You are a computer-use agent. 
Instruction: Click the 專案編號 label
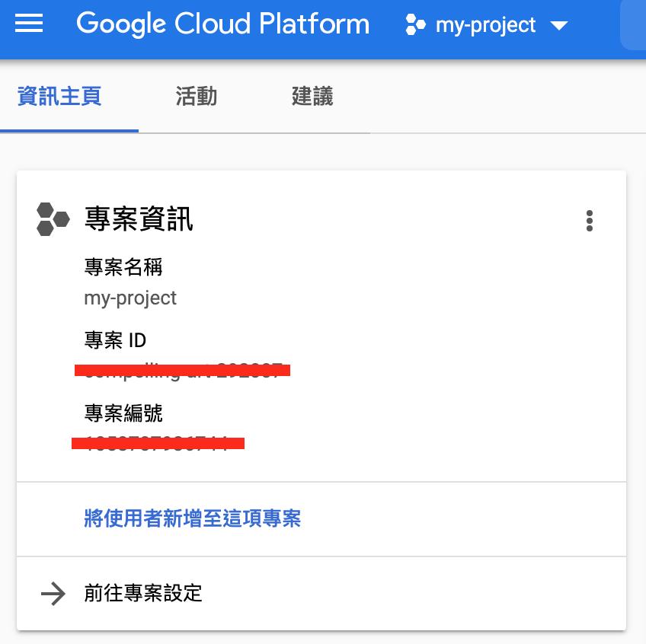pos(123,413)
